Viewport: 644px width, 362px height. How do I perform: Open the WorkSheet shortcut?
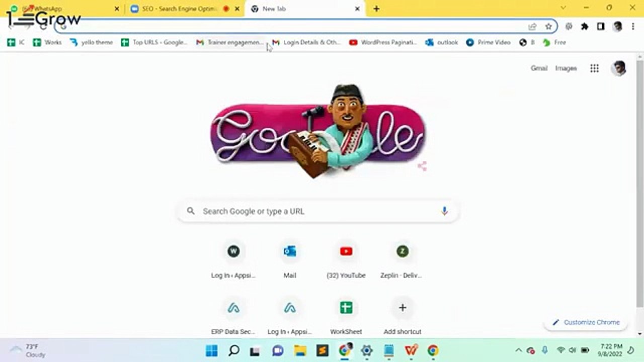(346, 316)
